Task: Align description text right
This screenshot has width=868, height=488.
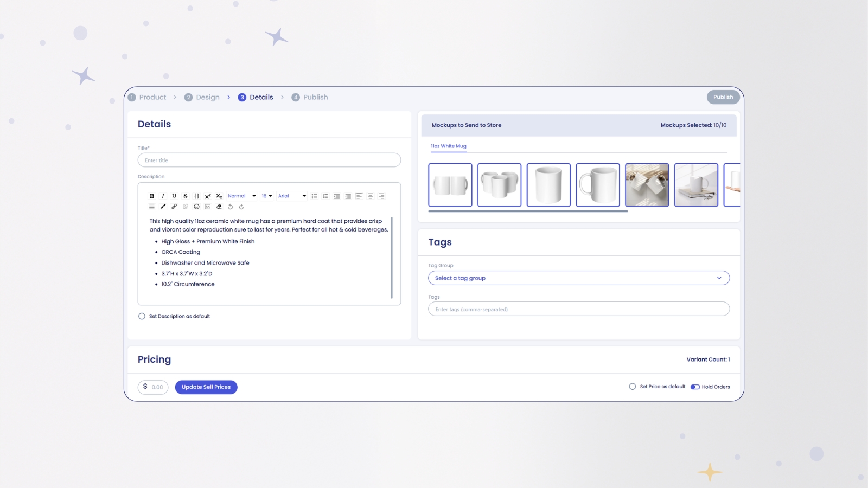Action: pos(381,196)
